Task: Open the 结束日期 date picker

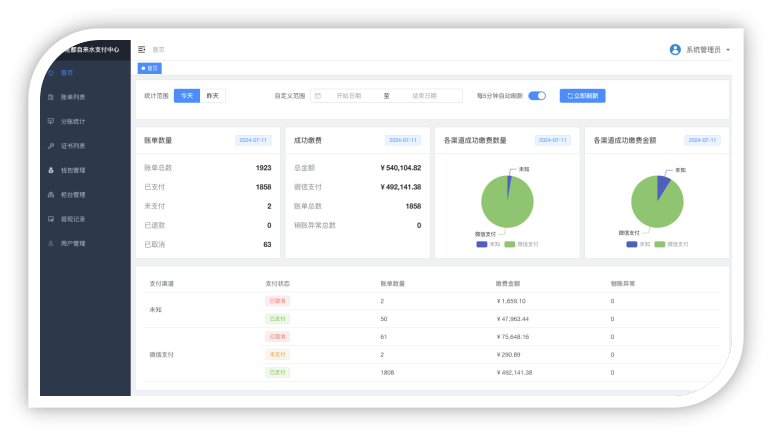Action: tap(424, 96)
